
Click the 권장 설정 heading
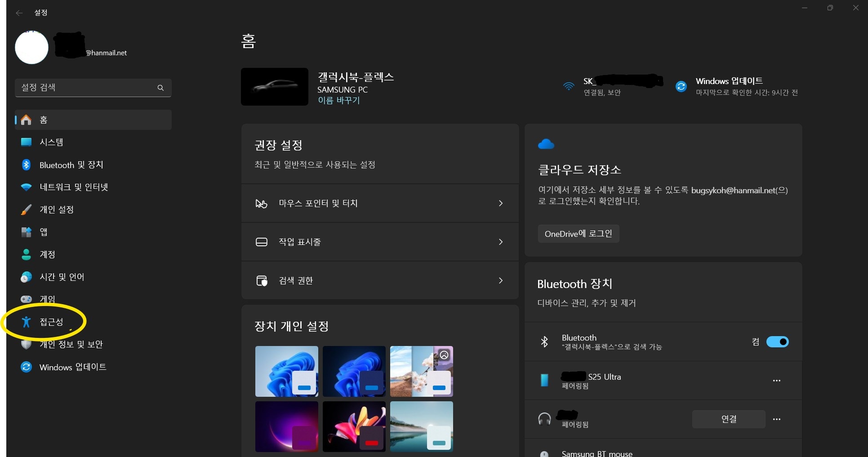[279, 145]
